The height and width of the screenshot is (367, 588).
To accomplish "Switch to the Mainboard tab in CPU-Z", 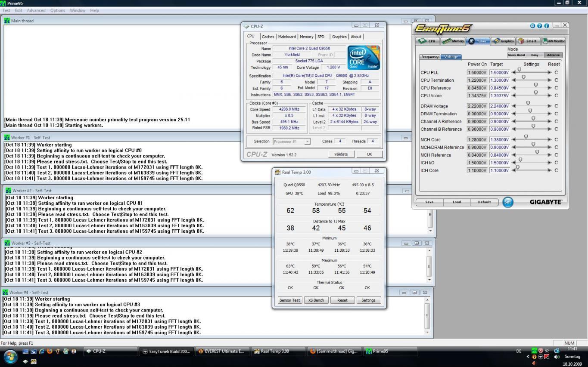I will coord(287,37).
